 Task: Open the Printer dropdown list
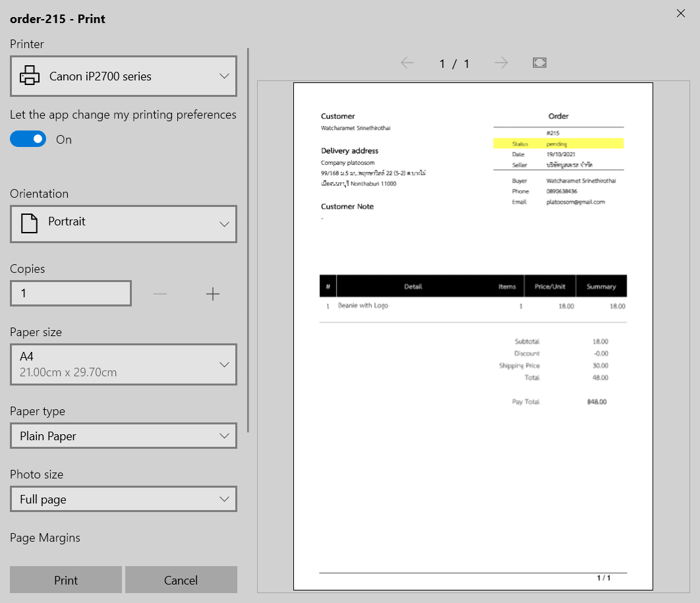tap(123, 76)
